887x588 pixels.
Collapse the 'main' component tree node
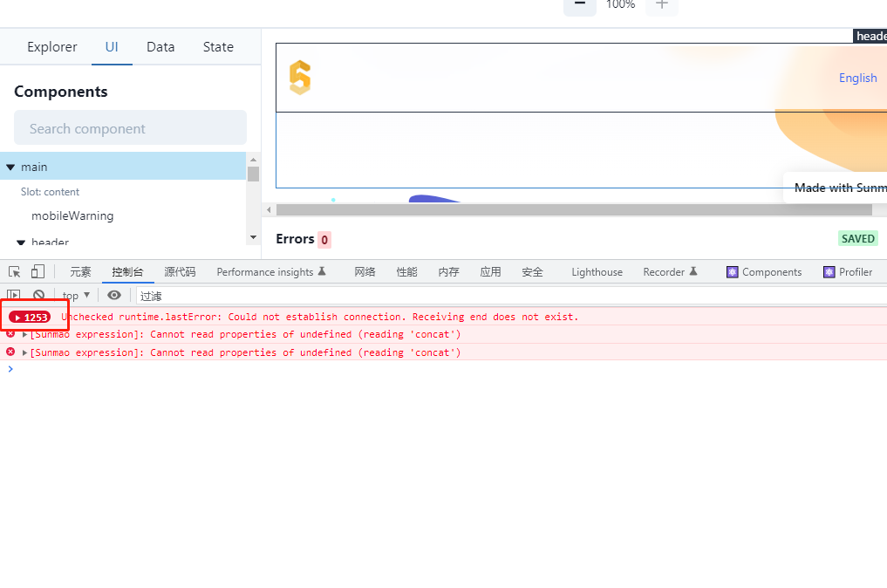(x=10, y=167)
